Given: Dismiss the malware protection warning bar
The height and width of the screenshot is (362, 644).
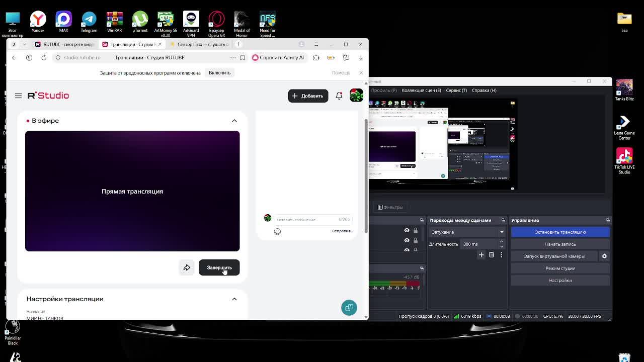Looking at the screenshot, I should (361, 73).
